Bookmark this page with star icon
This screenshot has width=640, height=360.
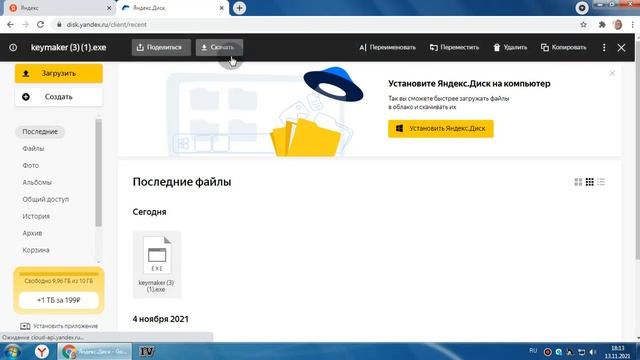pos(584,24)
